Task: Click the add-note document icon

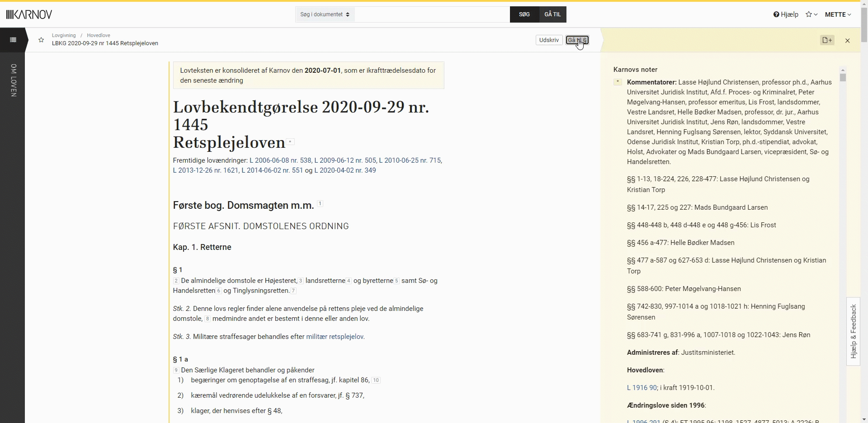Action: click(827, 40)
